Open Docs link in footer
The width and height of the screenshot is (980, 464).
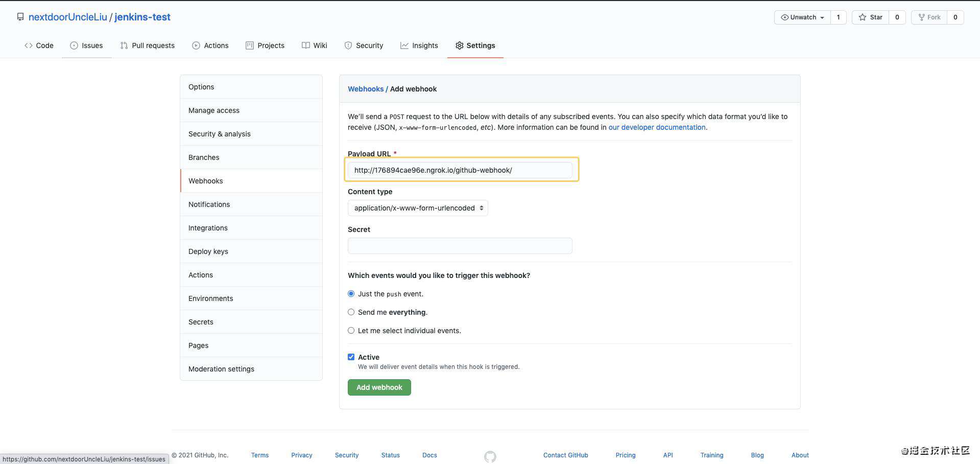429,455
